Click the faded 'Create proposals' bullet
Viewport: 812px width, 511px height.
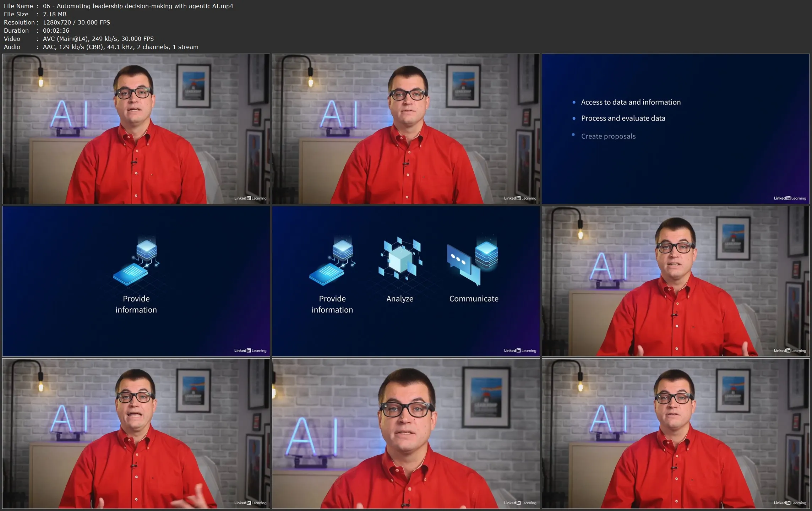coord(608,136)
